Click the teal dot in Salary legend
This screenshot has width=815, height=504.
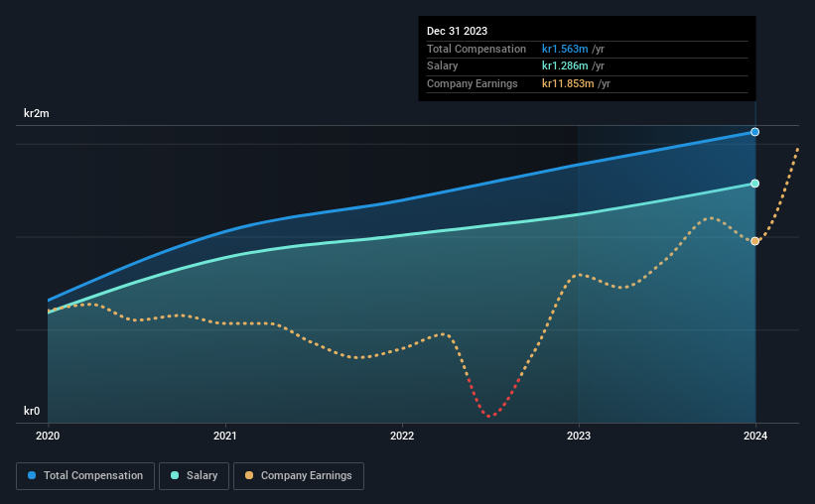click(x=175, y=475)
